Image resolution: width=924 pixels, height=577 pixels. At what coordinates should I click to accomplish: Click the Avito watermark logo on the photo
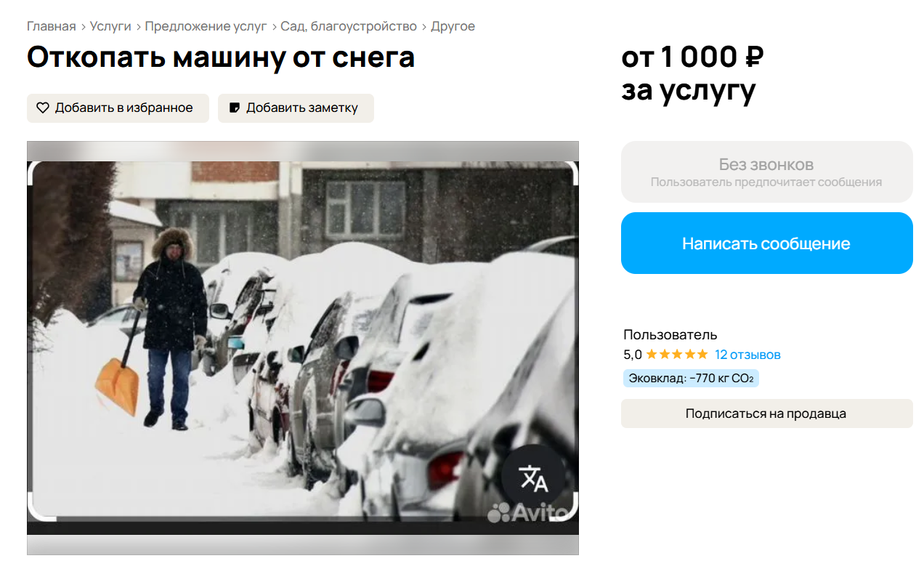pyautogui.click(x=528, y=512)
